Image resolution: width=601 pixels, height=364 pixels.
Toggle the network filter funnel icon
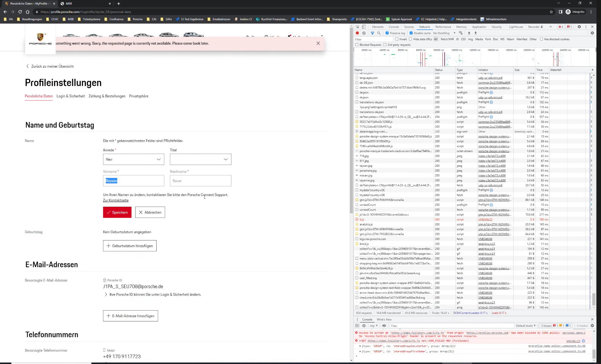click(372, 33)
